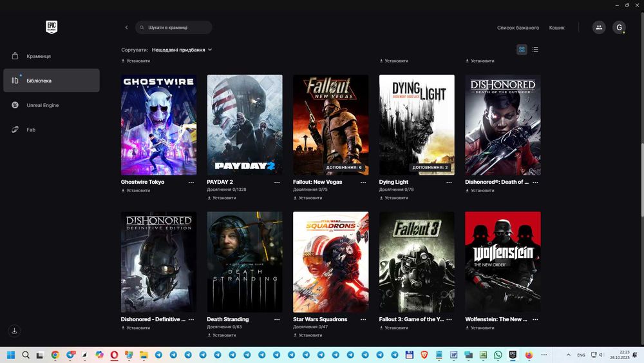
Task: Open downloads icon in sidebar bottom
Action: 14,331
